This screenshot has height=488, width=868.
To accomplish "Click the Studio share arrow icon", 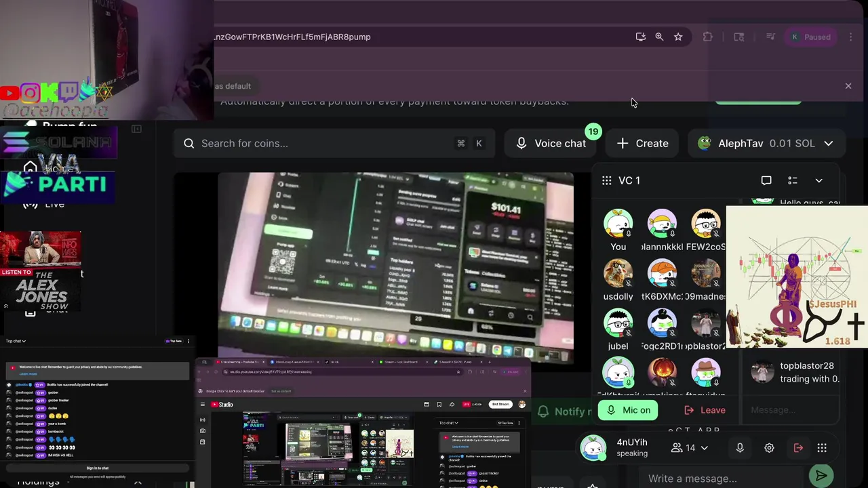I will click(452, 405).
